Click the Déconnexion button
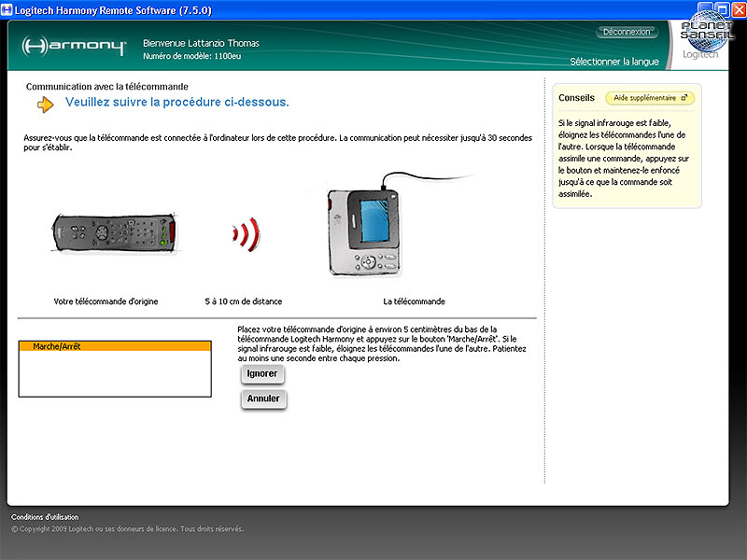This screenshot has height=560, width=747. (x=627, y=32)
